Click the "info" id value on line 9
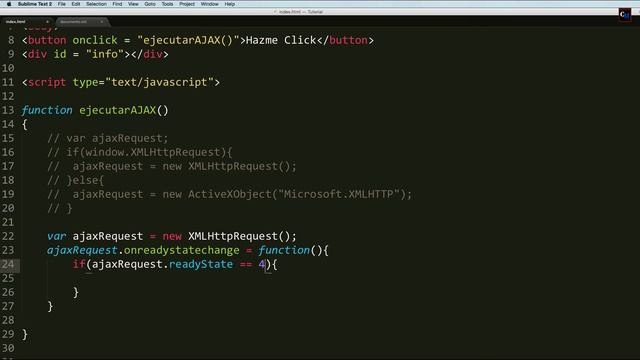 point(105,54)
